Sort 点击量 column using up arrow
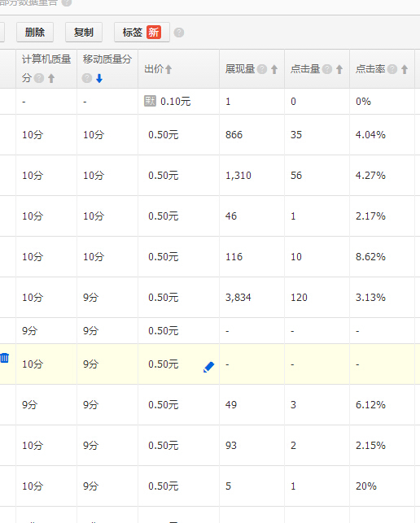420x523 pixels. [339, 69]
